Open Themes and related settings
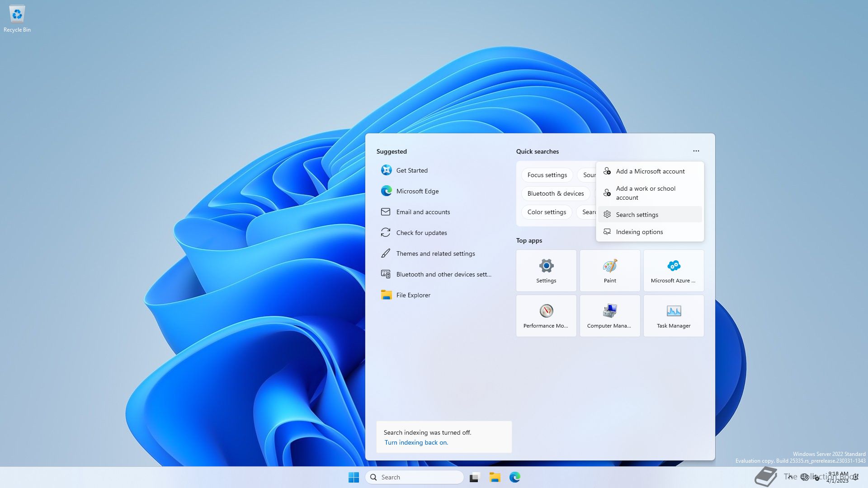This screenshot has height=488, width=868. pyautogui.click(x=436, y=253)
